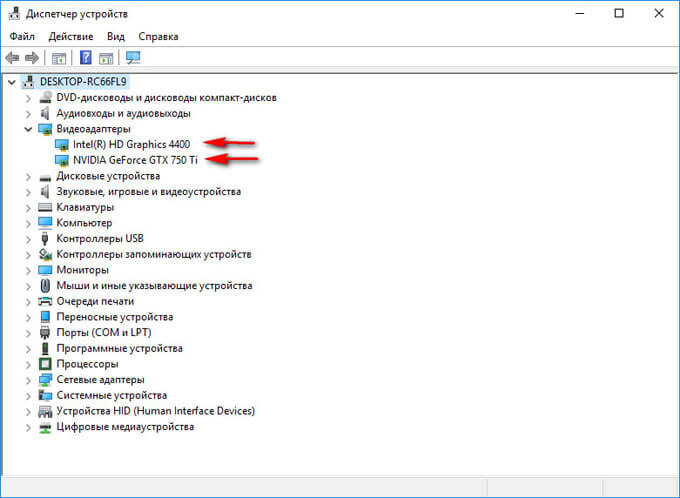Click the processor chip icon for Процессоры

tap(45, 364)
